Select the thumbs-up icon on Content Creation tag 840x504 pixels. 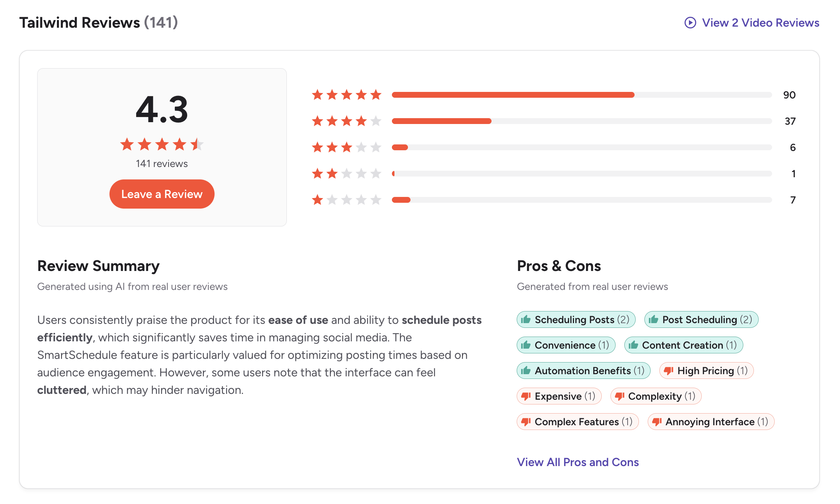pyautogui.click(x=634, y=345)
